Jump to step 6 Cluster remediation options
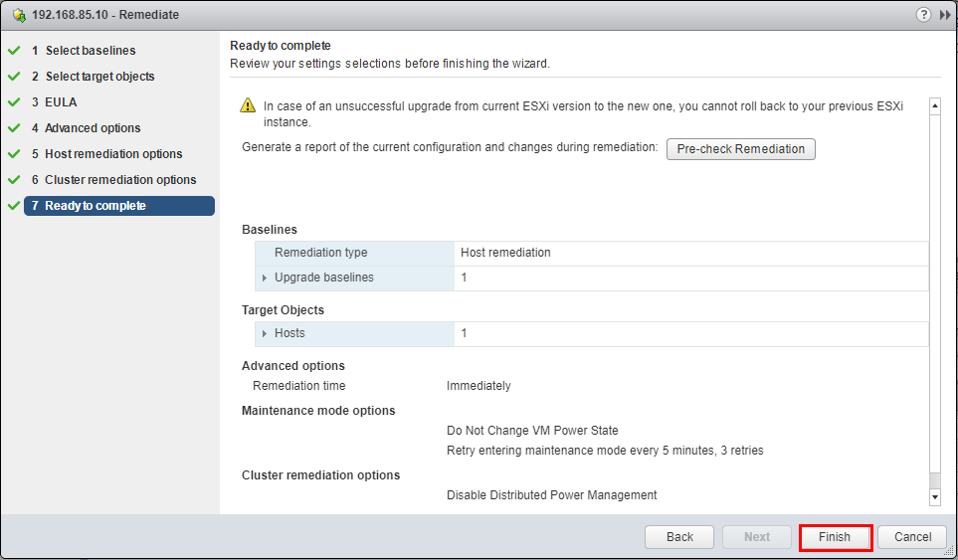 pyautogui.click(x=120, y=180)
